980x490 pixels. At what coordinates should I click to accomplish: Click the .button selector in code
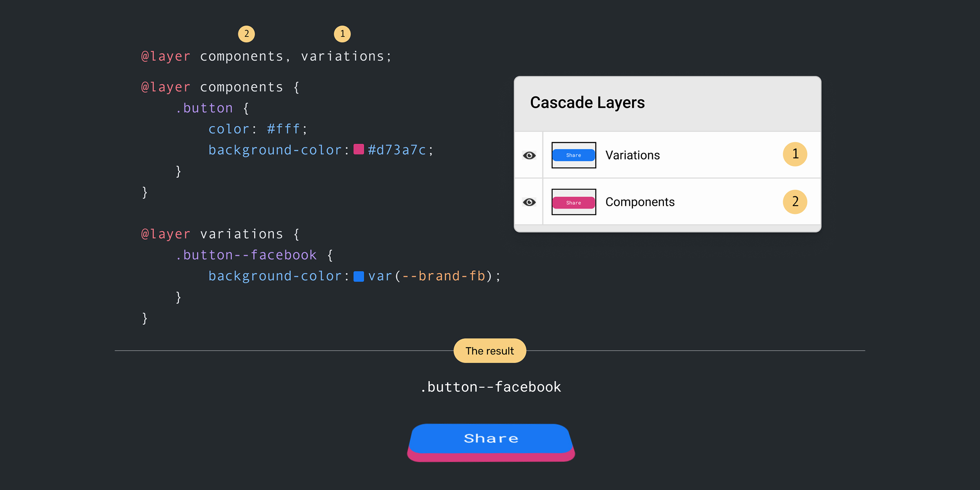pos(204,108)
